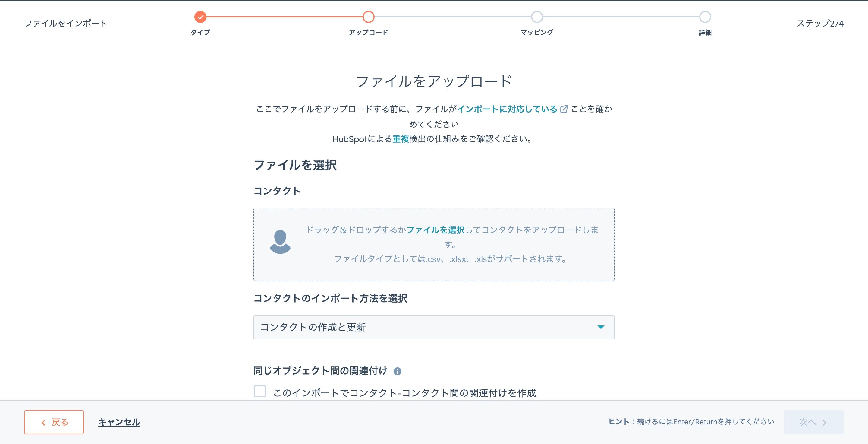The height and width of the screenshot is (444, 868).
Task: Click the 戻る button
Action: (54, 422)
